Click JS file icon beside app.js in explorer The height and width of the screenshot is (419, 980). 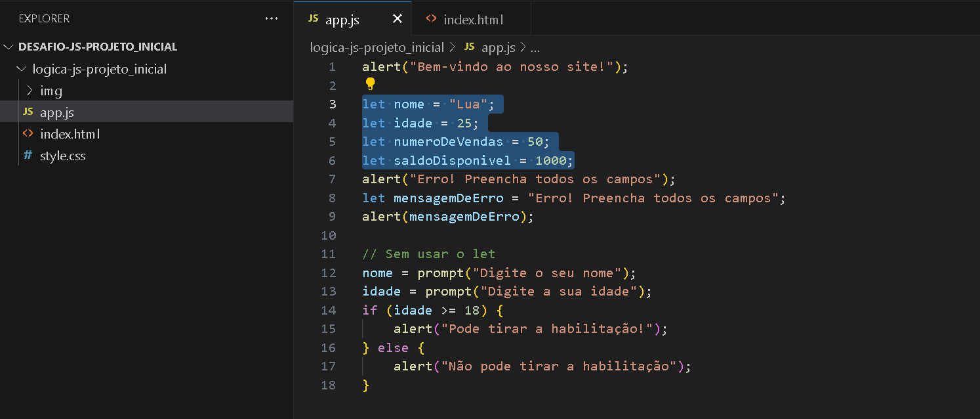coord(28,112)
